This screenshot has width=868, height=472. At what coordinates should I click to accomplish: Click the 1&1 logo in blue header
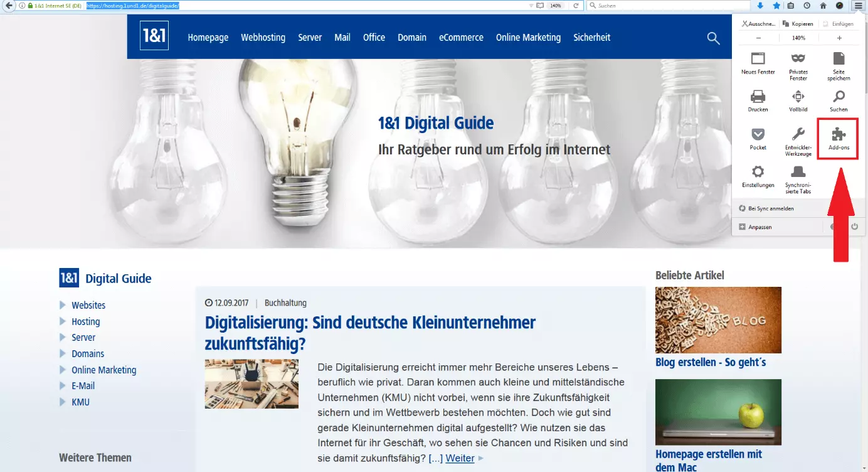(x=154, y=35)
